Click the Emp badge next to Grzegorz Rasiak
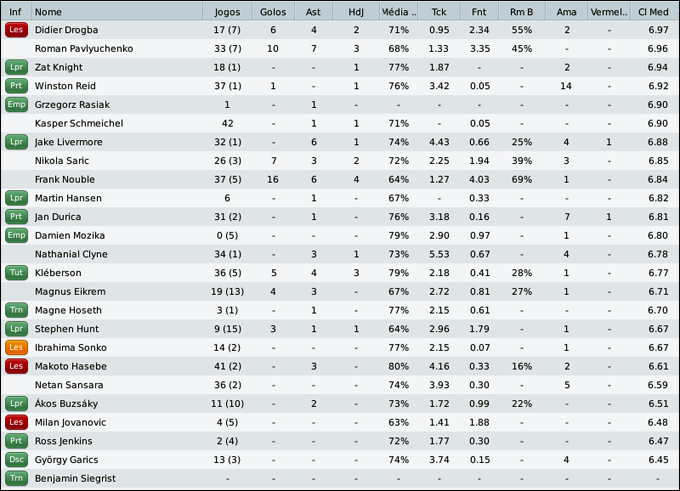Screen dimensions: 680x491 point(15,105)
